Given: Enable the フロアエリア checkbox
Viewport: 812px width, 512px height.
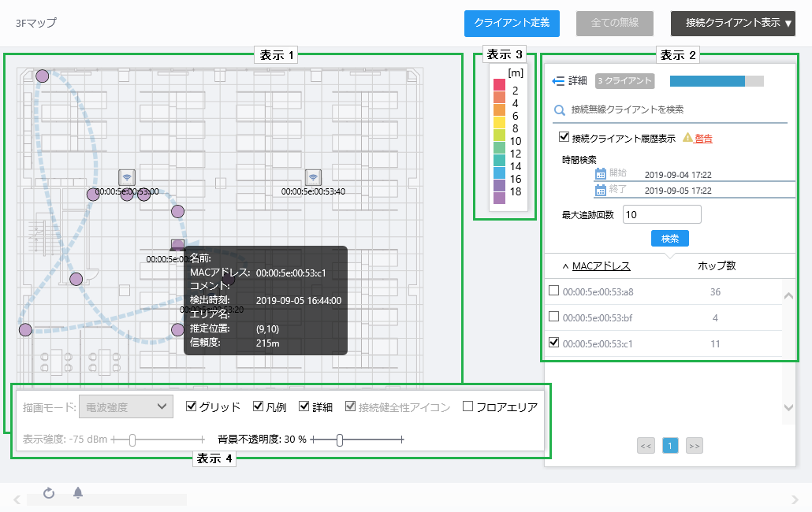Looking at the screenshot, I should pos(467,406).
